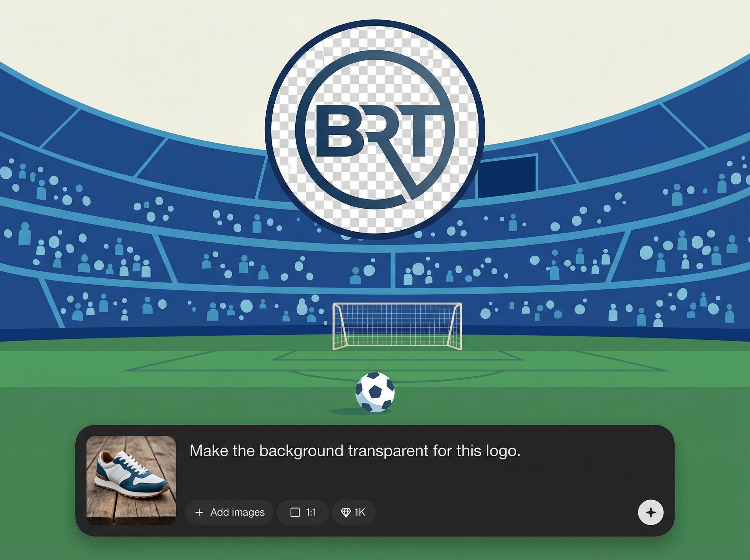Image resolution: width=750 pixels, height=560 pixels.
Task: Click the 1:1 label text
Action: [x=311, y=512]
